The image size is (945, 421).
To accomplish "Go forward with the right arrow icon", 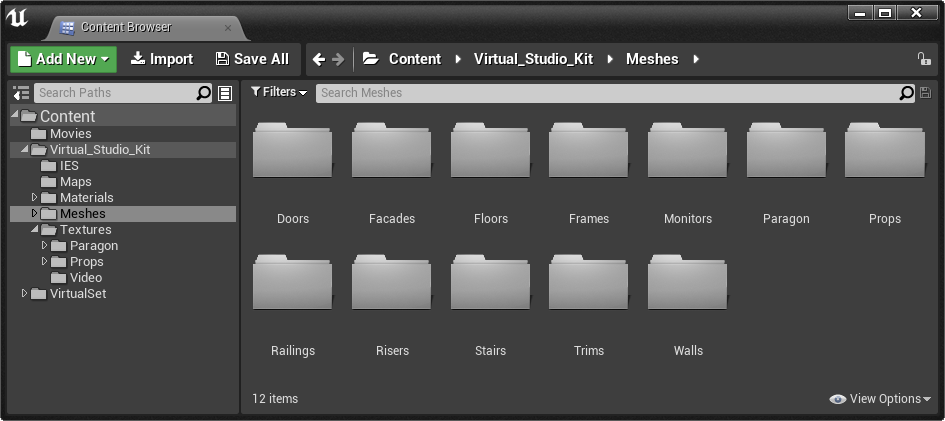I will pos(338,59).
